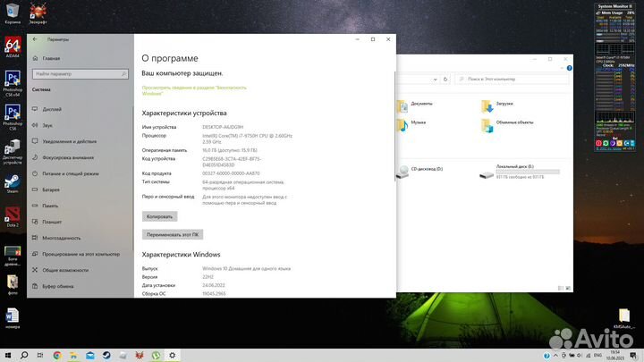Viewport: 644px width, 362px height.
Task: Launch the Steam desktop shortcut
Action: pos(13,184)
